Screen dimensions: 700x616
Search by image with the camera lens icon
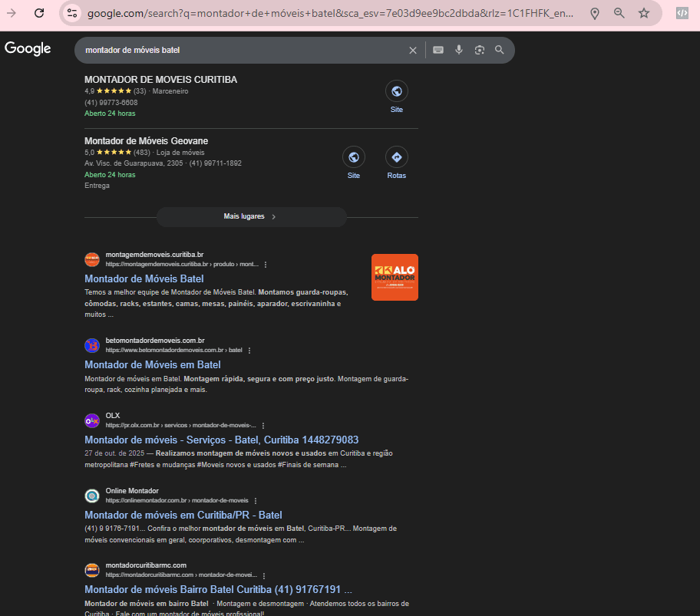click(480, 50)
